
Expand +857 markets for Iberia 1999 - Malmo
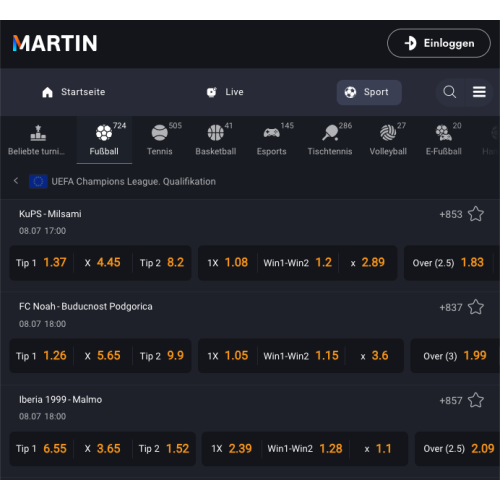pos(451,400)
